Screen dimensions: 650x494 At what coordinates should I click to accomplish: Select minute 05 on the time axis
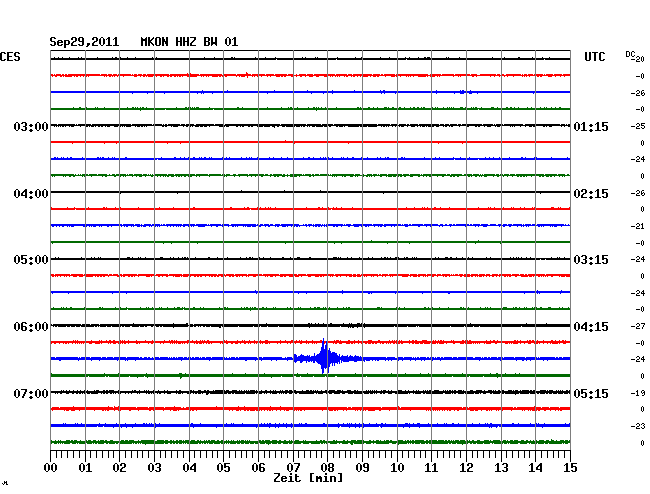click(223, 468)
